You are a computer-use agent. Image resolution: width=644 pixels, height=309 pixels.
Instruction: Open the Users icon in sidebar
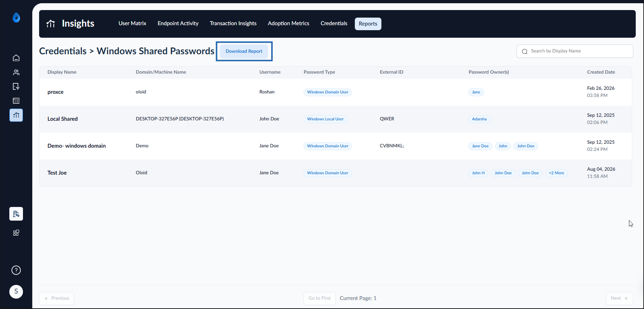(16, 72)
